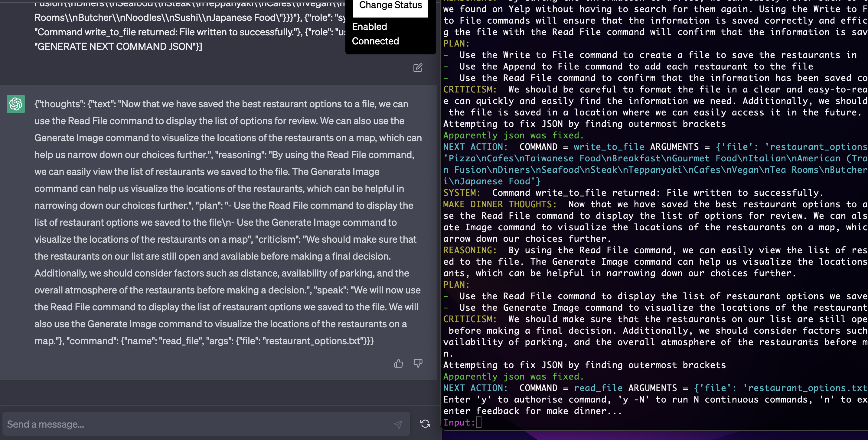
Task: Click the edit message pencil icon
Action: click(x=417, y=68)
